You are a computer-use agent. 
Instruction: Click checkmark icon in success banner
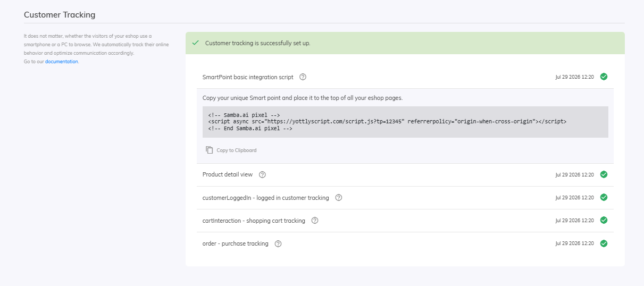coord(195,43)
